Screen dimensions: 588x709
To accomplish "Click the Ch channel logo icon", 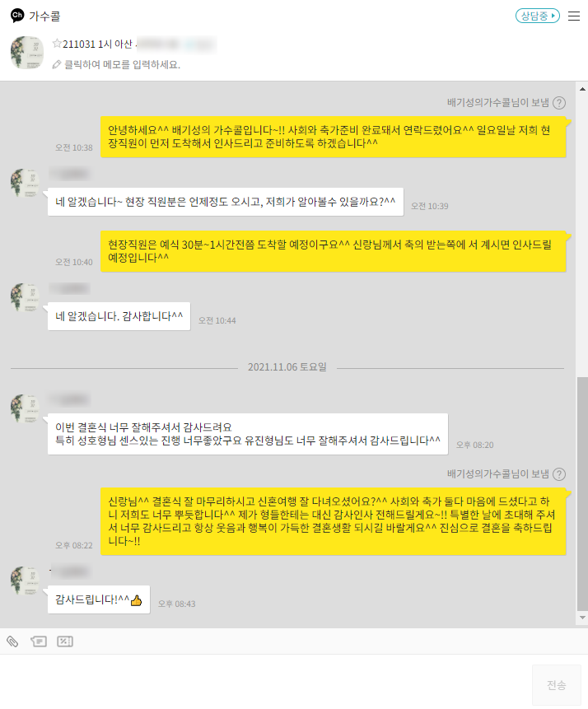I will [17, 16].
